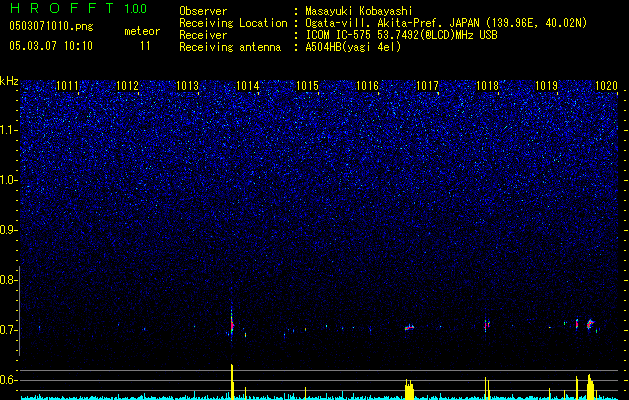Image resolution: width=629 pixels, height=400 pixels.
Task: Click the observer name Masayuki Kobayashi
Action: (359, 11)
